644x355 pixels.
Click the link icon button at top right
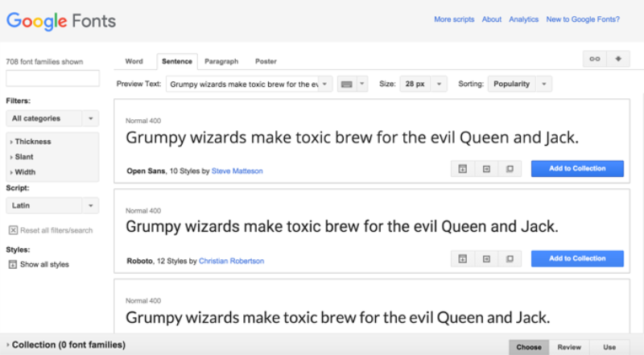(595, 60)
